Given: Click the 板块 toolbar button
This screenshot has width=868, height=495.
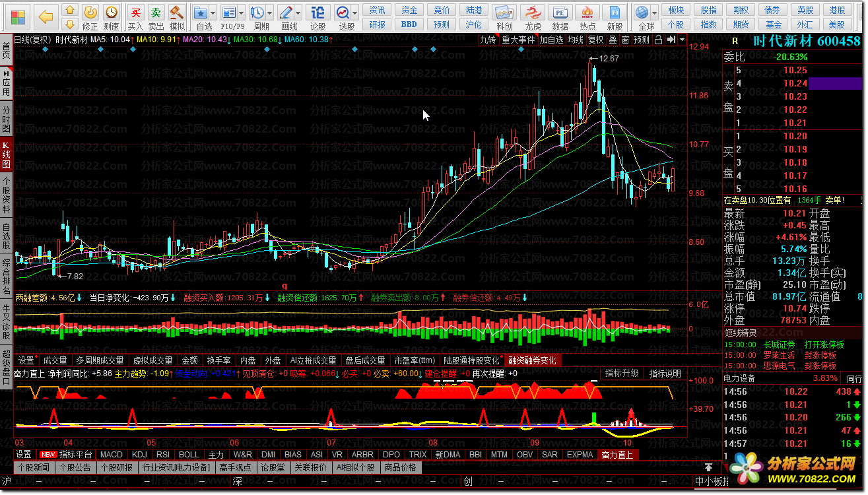Looking at the screenshot, I should click(676, 10).
